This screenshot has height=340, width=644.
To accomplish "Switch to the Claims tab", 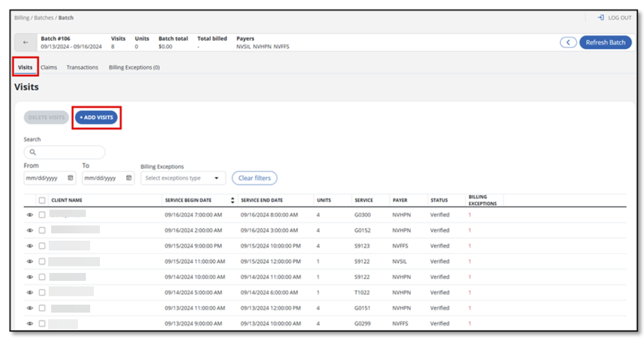I will coord(49,68).
